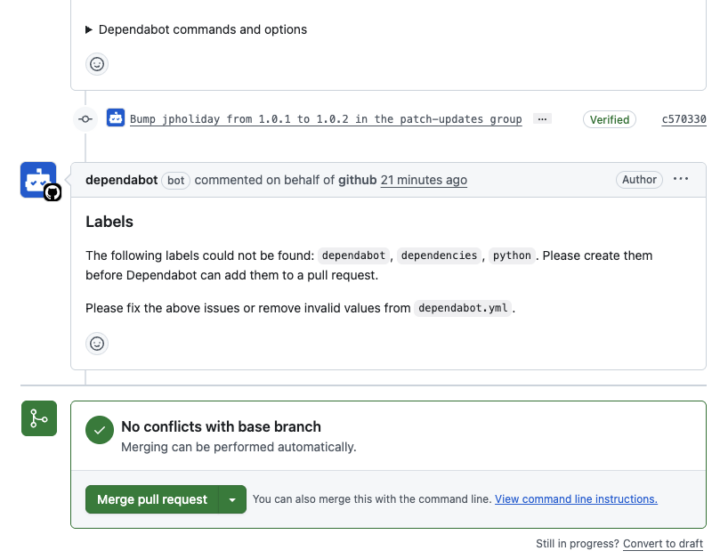This screenshot has height=559, width=720.
Task: Expand the full commit message with ellipsis button
Action: click(x=542, y=119)
